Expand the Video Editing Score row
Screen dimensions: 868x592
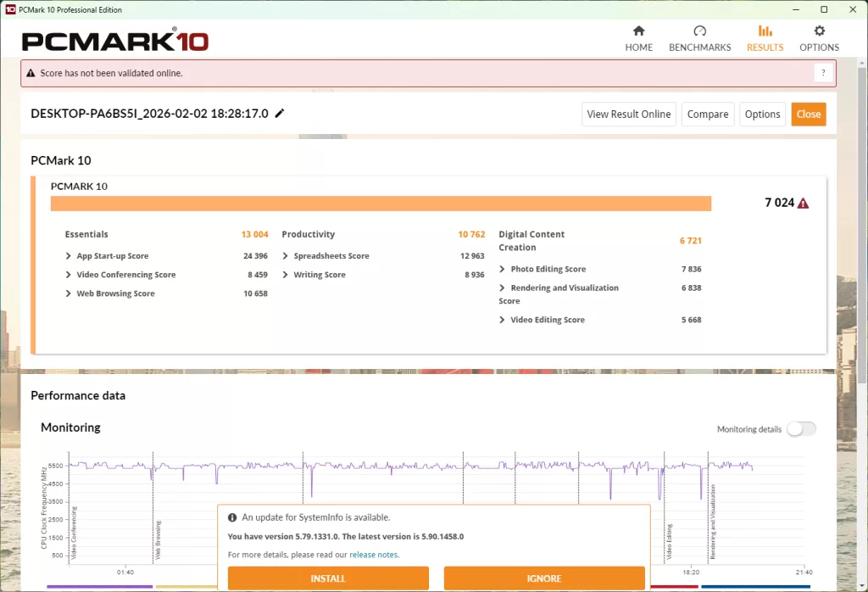503,320
